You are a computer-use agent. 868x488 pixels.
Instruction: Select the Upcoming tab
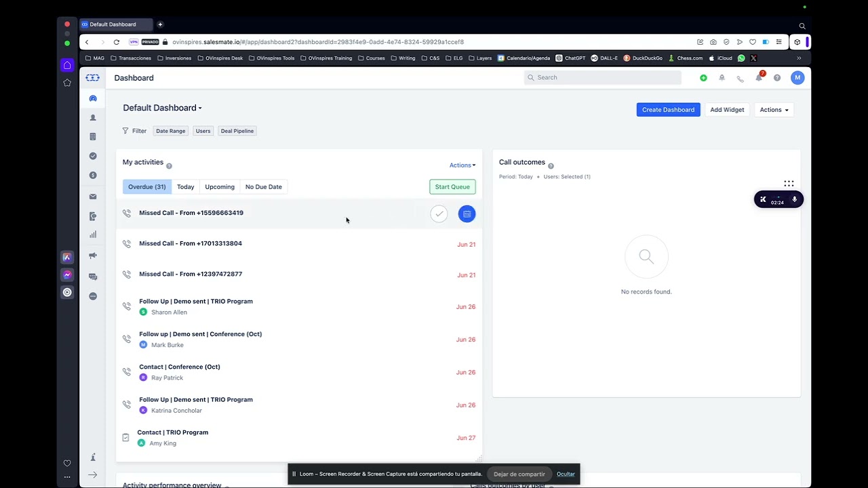pyautogui.click(x=220, y=187)
